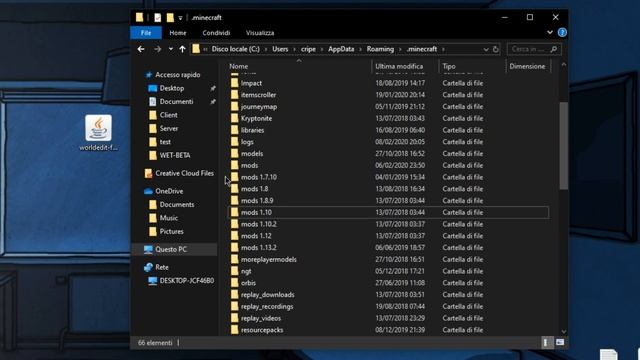
Task: Select AppData in the address breadcrumb
Action: click(x=341, y=49)
